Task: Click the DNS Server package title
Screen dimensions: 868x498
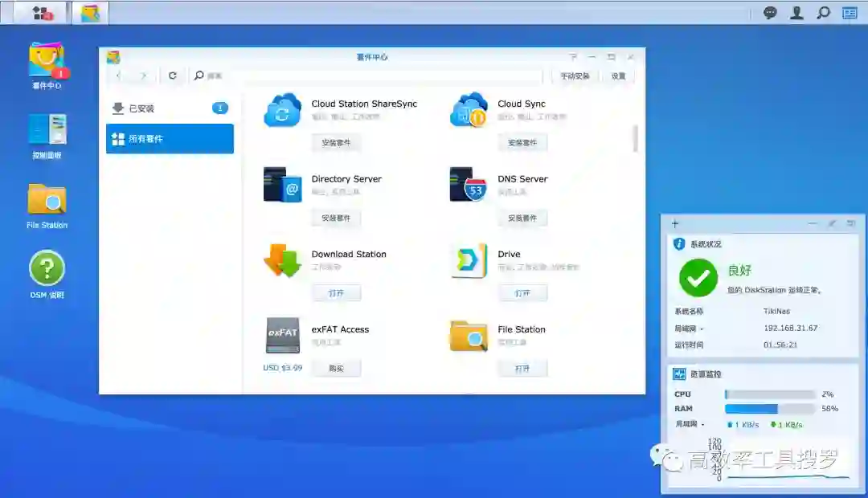Action: click(522, 179)
